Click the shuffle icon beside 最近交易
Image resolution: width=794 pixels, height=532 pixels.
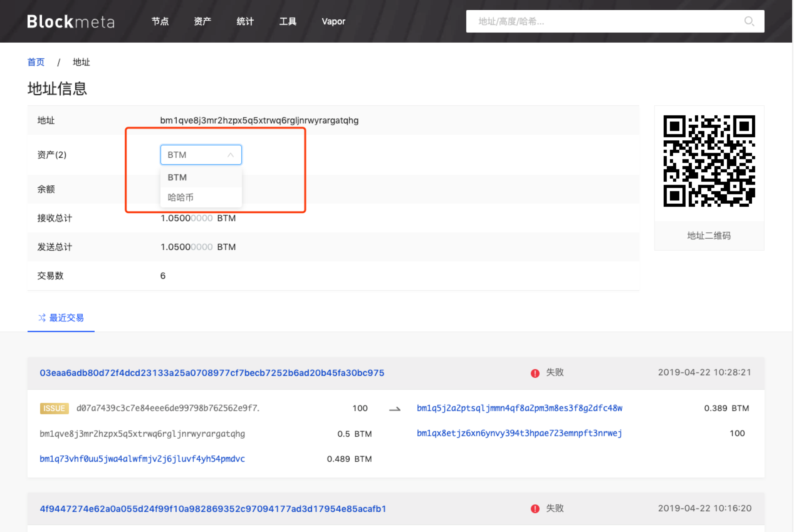42,318
